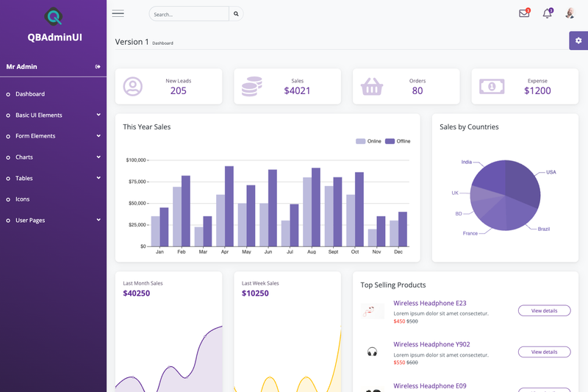Click the UK label on pie chart
Viewport: 588px width, 392px height.
click(455, 193)
